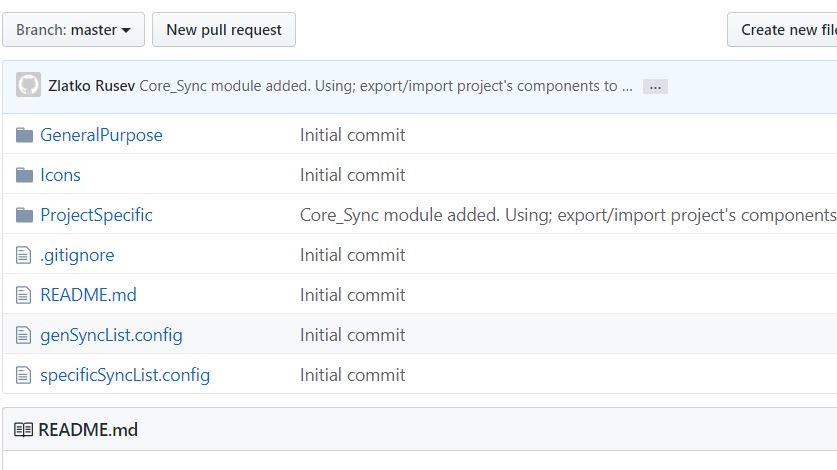Viewport: 837px width, 470px height.
Task: Click the Create new file button
Action: [783, 29]
